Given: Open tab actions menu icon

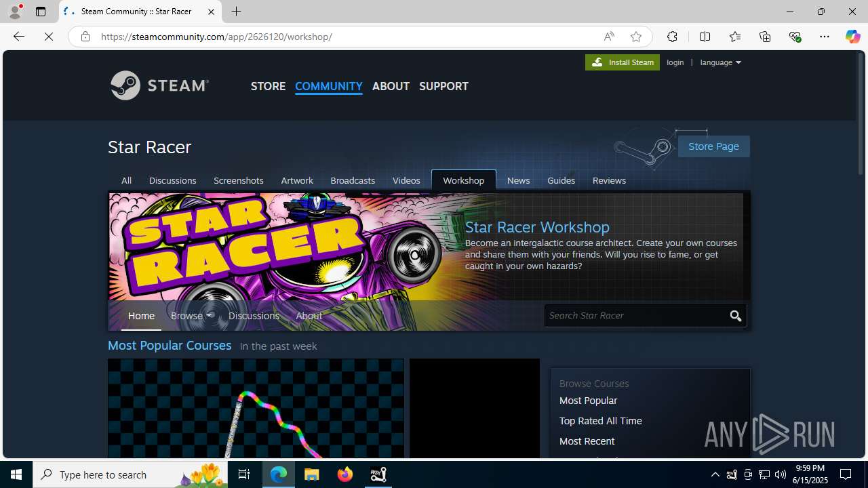Looking at the screenshot, I should (41, 12).
